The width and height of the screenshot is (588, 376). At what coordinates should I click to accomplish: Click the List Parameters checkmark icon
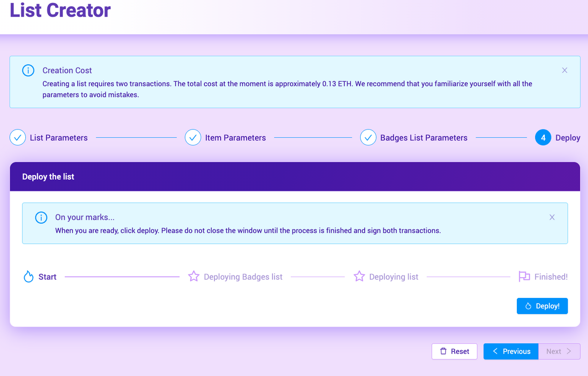17,137
